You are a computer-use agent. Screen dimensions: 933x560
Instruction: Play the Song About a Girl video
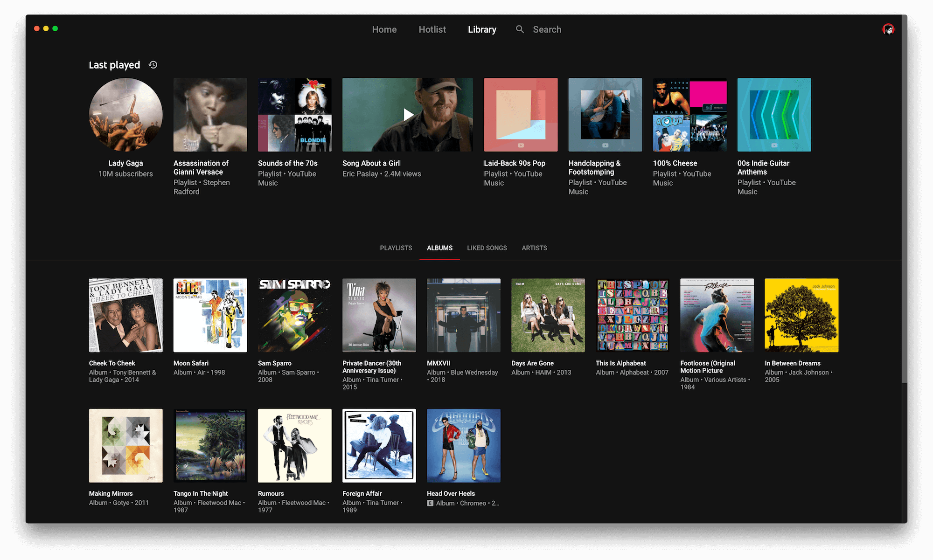click(x=408, y=115)
